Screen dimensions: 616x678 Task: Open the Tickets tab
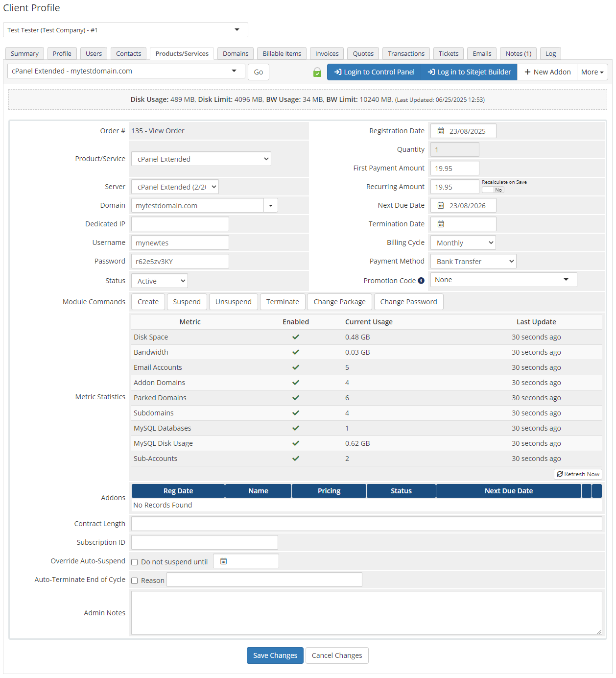point(449,54)
